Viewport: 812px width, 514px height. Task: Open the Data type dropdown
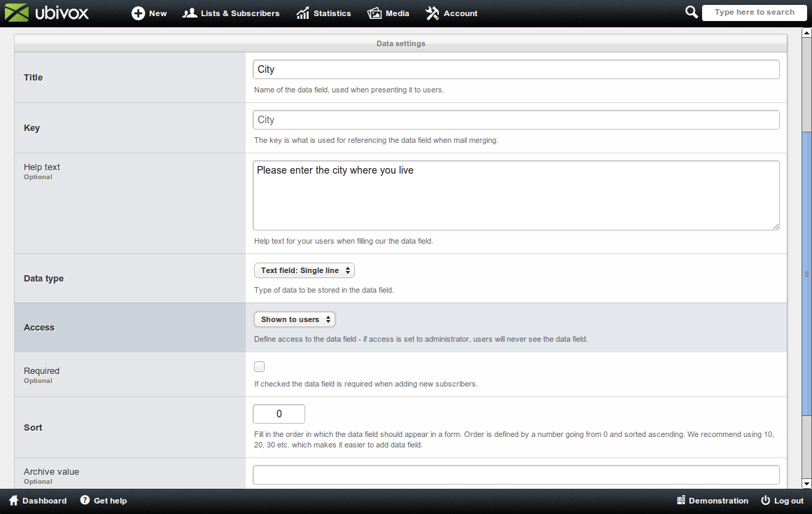(x=304, y=270)
